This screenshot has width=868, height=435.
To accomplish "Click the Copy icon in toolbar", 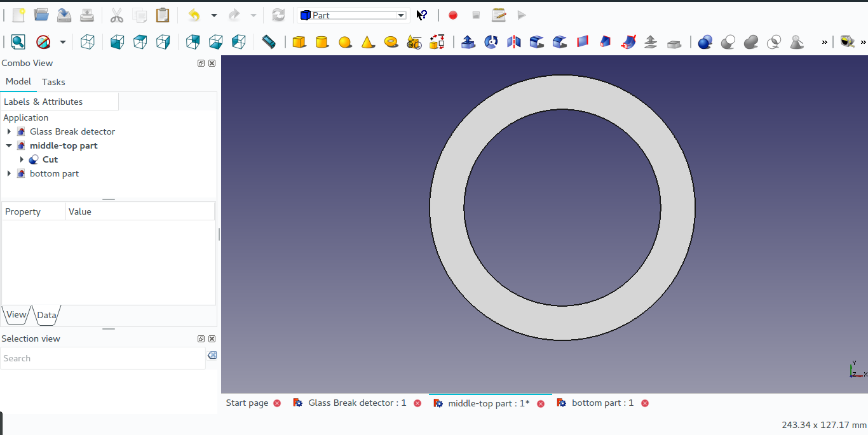I will click(140, 15).
